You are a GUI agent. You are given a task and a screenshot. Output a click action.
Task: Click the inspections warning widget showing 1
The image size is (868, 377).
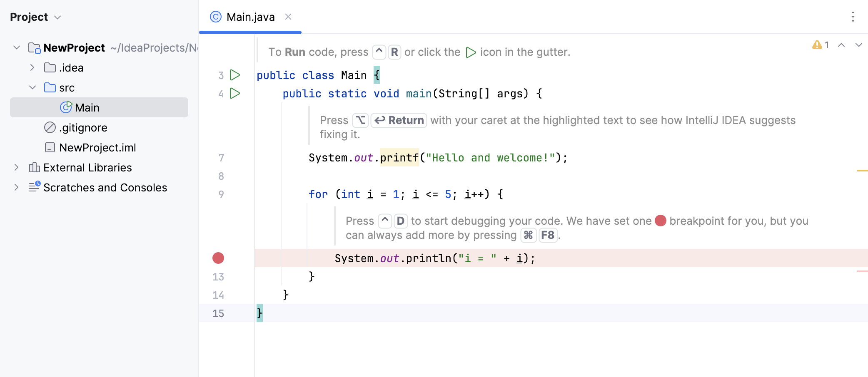pyautogui.click(x=820, y=45)
